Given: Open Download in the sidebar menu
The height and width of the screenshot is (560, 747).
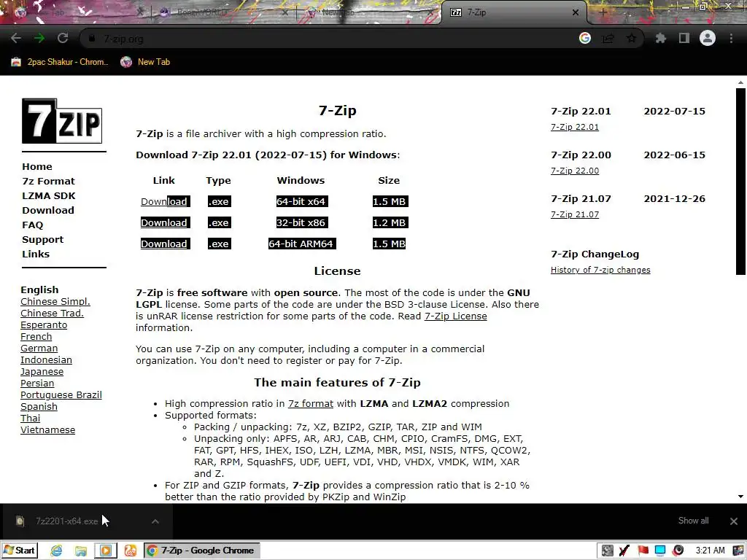Looking at the screenshot, I should click(x=48, y=211).
